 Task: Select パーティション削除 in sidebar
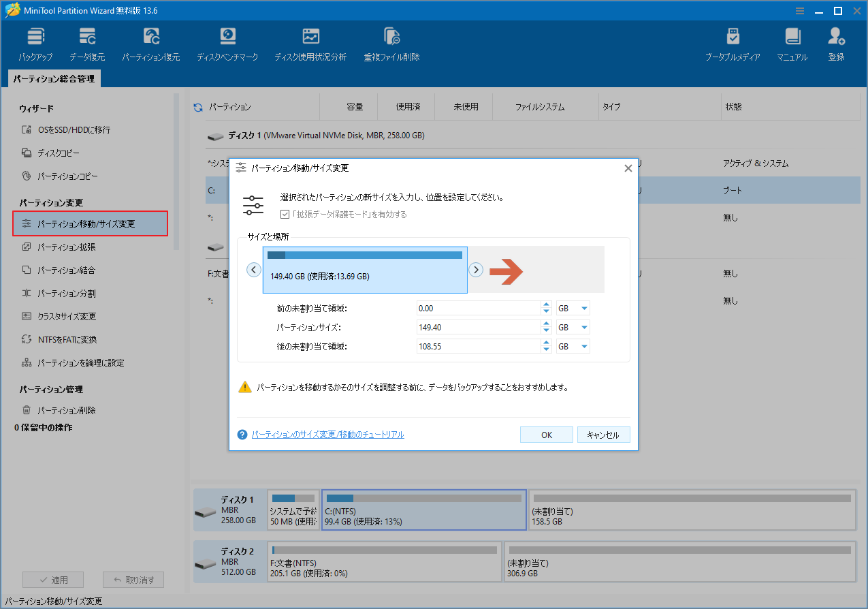tap(59, 410)
